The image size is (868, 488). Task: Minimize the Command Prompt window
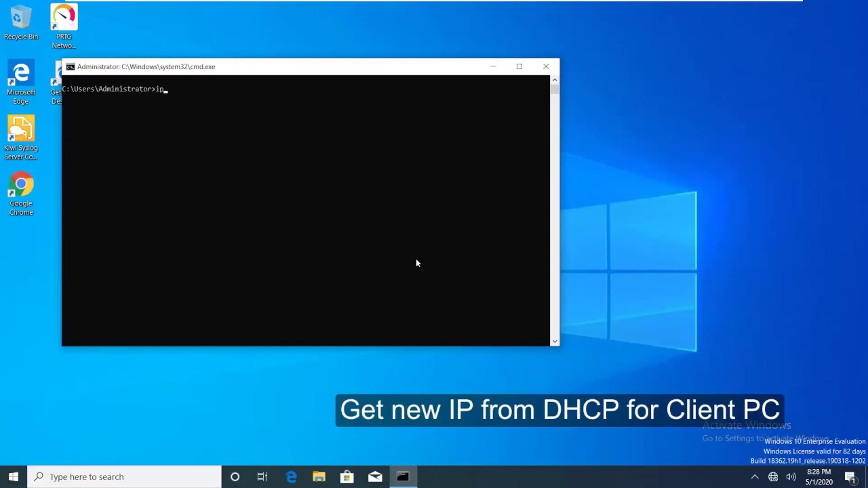pyautogui.click(x=493, y=66)
